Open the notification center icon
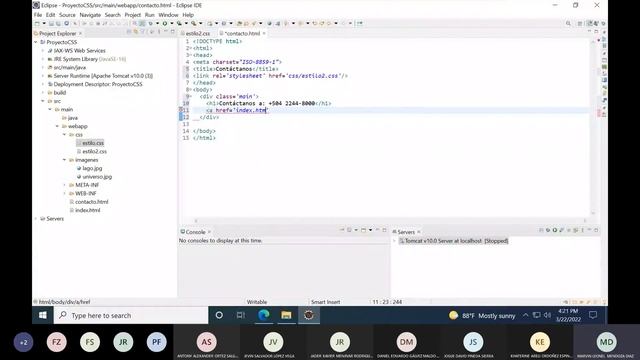 click(593, 315)
